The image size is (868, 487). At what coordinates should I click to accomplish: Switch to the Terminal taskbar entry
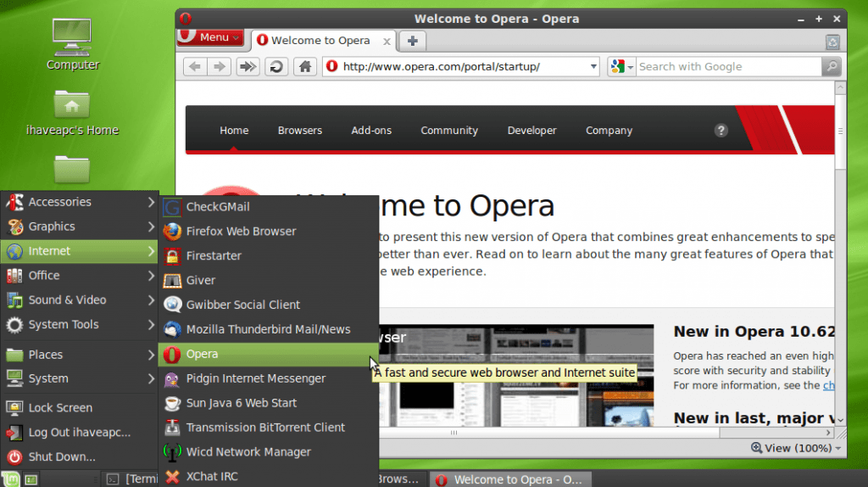pos(131,479)
